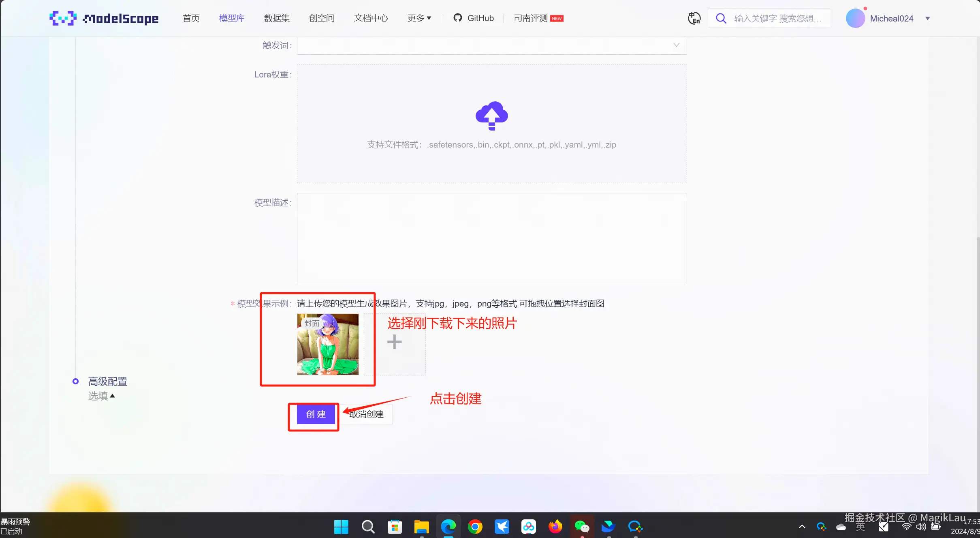This screenshot has height=538, width=980.
Task: Open the 数据集 menu item
Action: pos(277,18)
